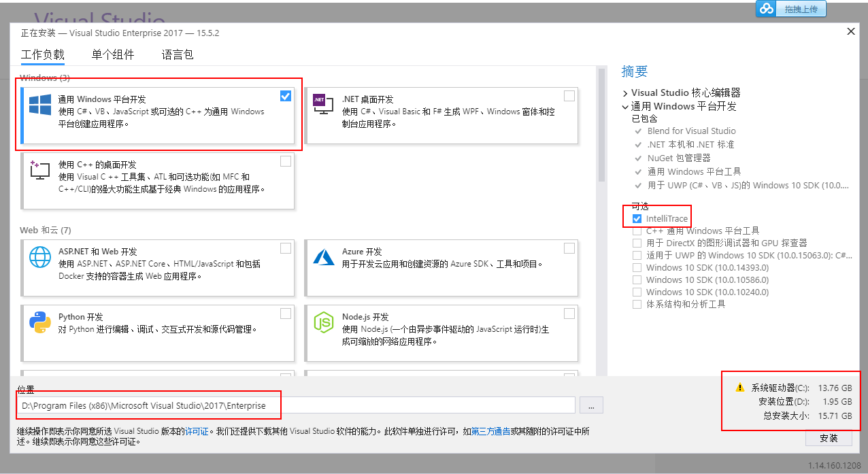Check the Python 开发 workload checkbox
The height and width of the screenshot is (474, 868).
pos(286,314)
